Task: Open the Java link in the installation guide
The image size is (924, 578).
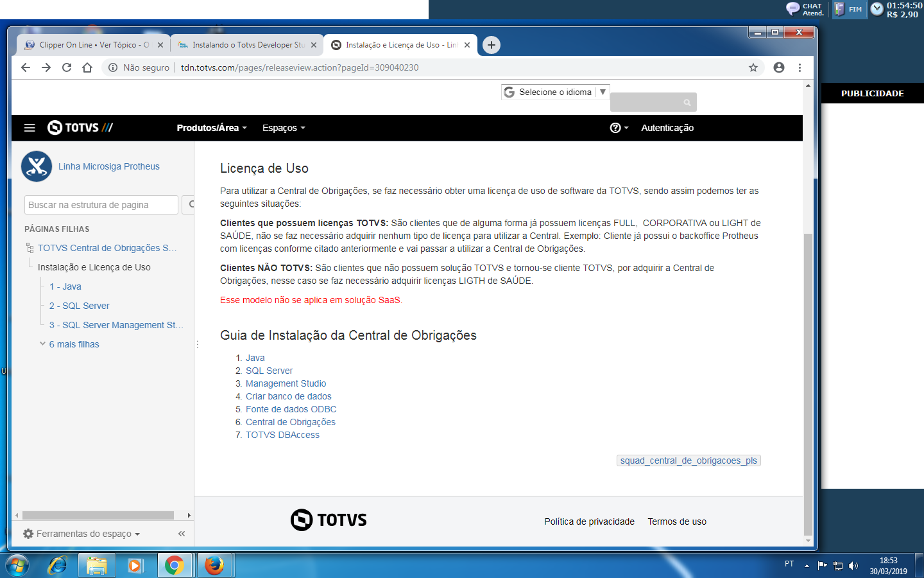Action: (x=255, y=358)
